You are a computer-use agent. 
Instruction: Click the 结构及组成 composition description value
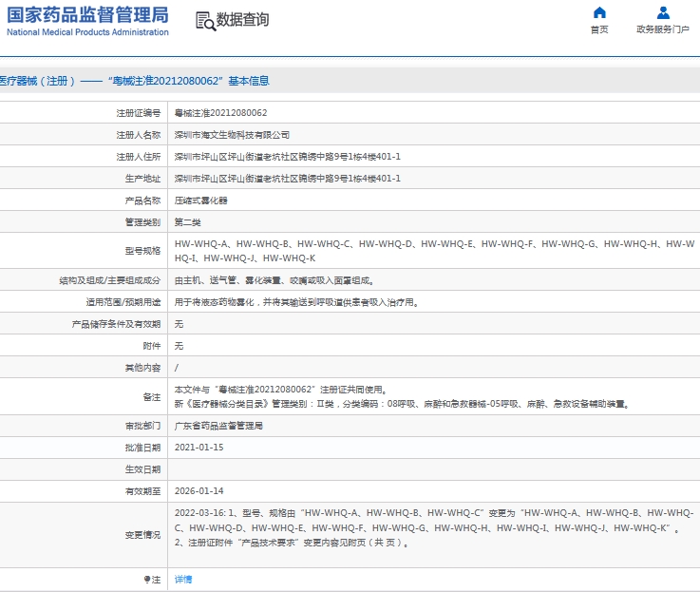click(274, 280)
